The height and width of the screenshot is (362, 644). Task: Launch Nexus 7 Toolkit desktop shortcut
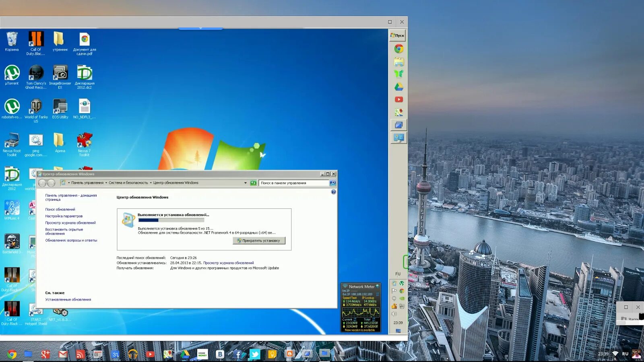click(85, 144)
